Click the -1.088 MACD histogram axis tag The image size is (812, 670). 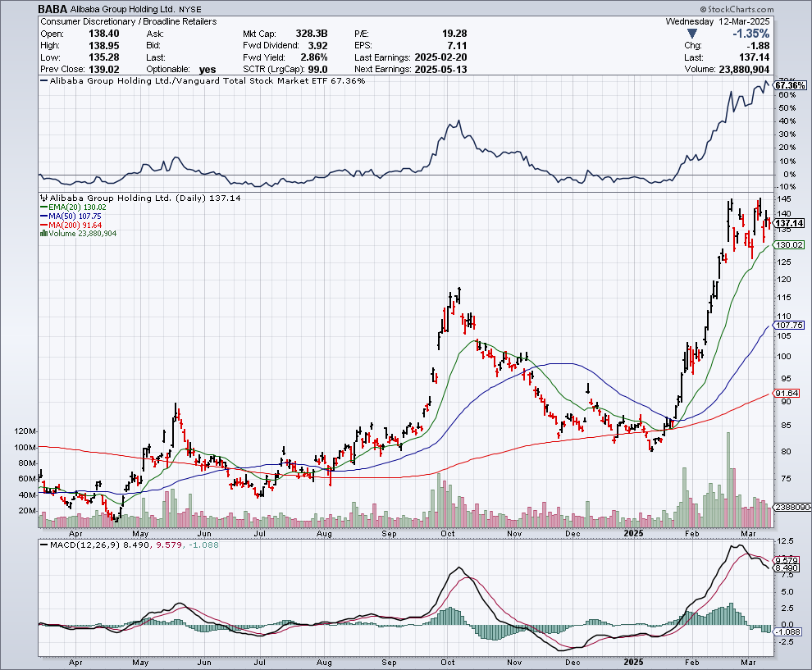point(788,632)
